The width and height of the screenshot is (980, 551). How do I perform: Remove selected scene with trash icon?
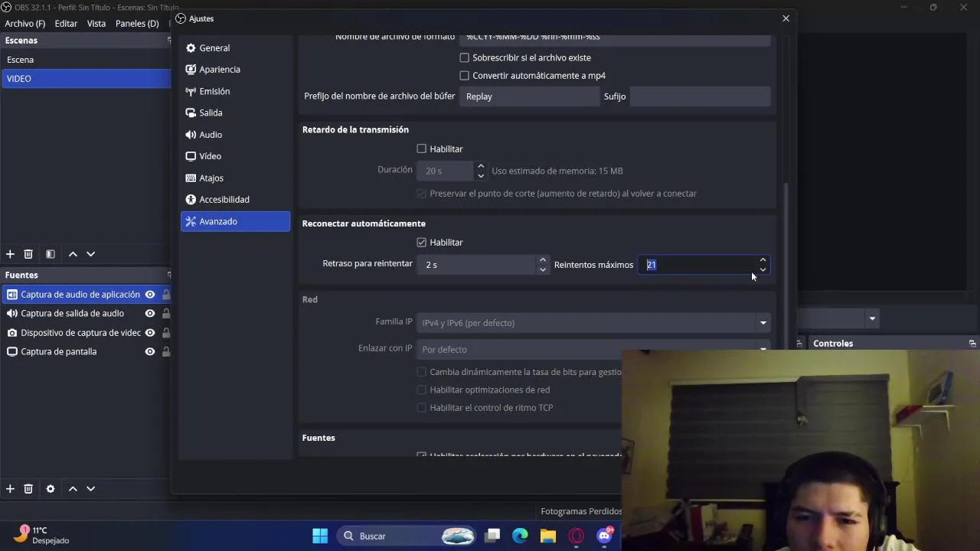(28, 254)
